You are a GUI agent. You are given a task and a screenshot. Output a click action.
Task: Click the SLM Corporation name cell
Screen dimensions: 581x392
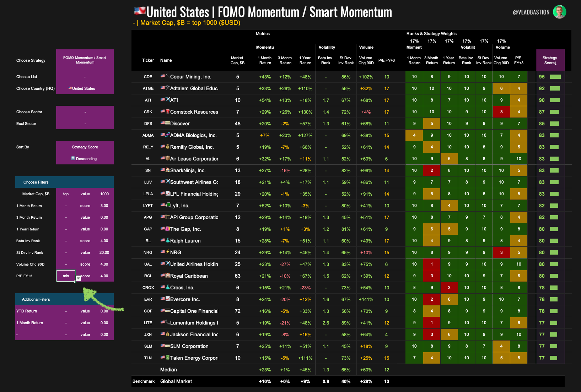coord(189,346)
